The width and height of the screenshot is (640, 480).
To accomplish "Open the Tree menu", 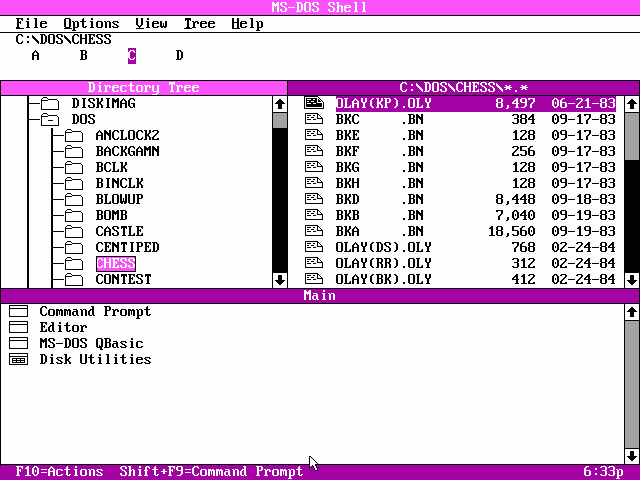I will (x=199, y=24).
